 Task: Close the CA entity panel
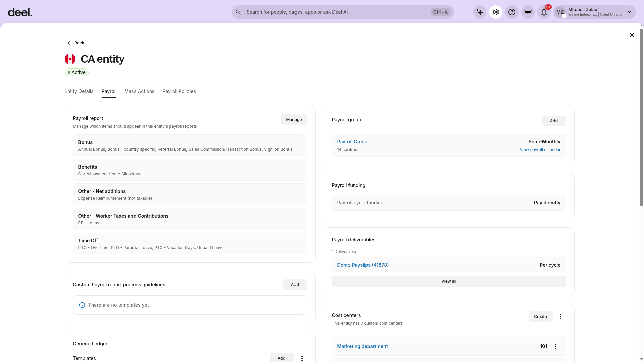pos(632,35)
